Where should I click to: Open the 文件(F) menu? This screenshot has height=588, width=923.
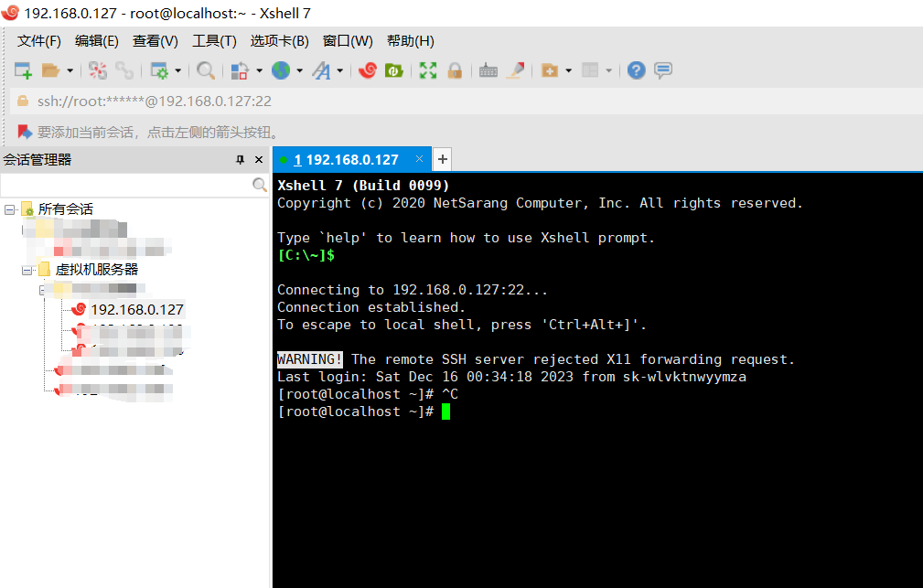[38, 40]
